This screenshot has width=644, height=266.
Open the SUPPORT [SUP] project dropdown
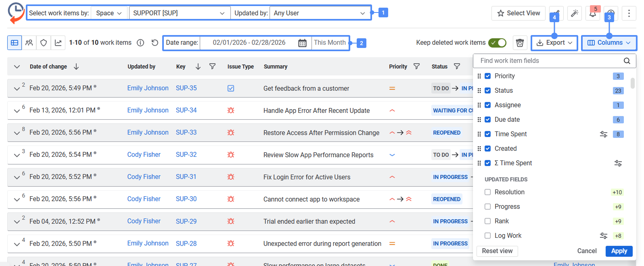(x=179, y=13)
